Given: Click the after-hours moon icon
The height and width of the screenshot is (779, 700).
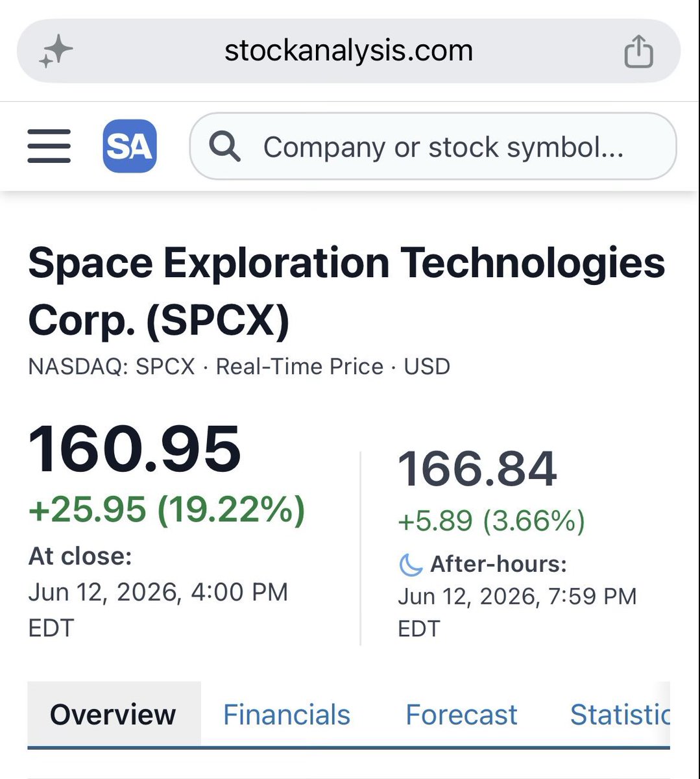Looking at the screenshot, I should (x=411, y=564).
